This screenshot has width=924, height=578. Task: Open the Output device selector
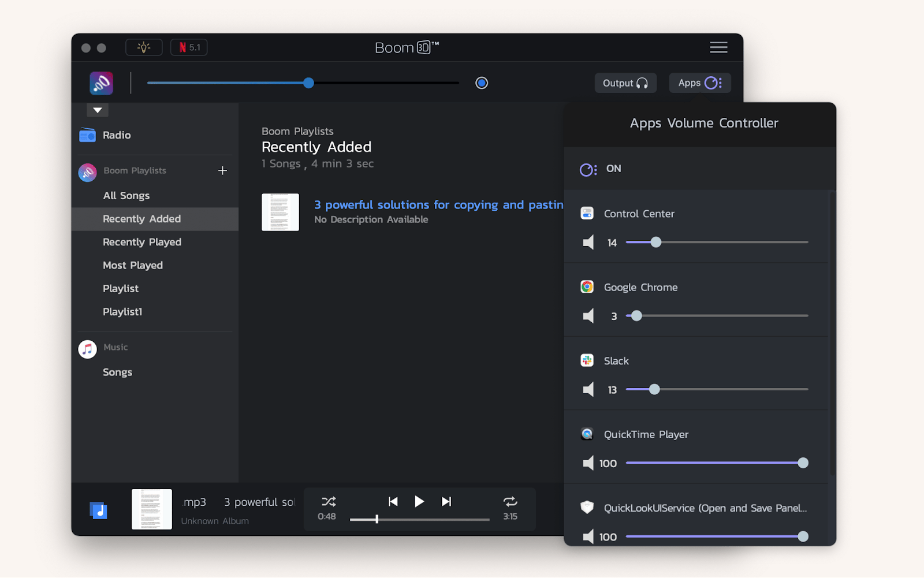tap(625, 83)
